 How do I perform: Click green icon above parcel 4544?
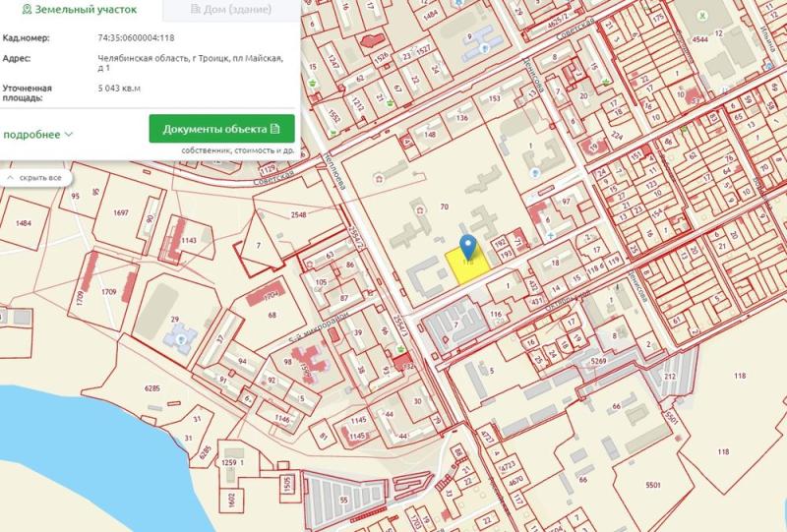click(702, 17)
